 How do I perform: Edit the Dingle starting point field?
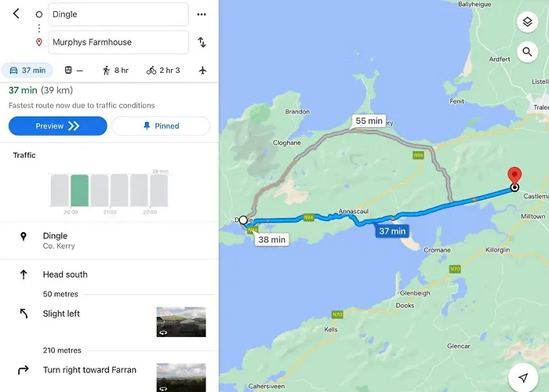point(118,14)
